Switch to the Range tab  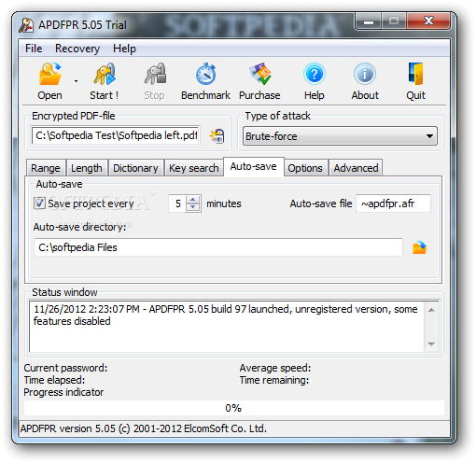pyautogui.click(x=46, y=168)
